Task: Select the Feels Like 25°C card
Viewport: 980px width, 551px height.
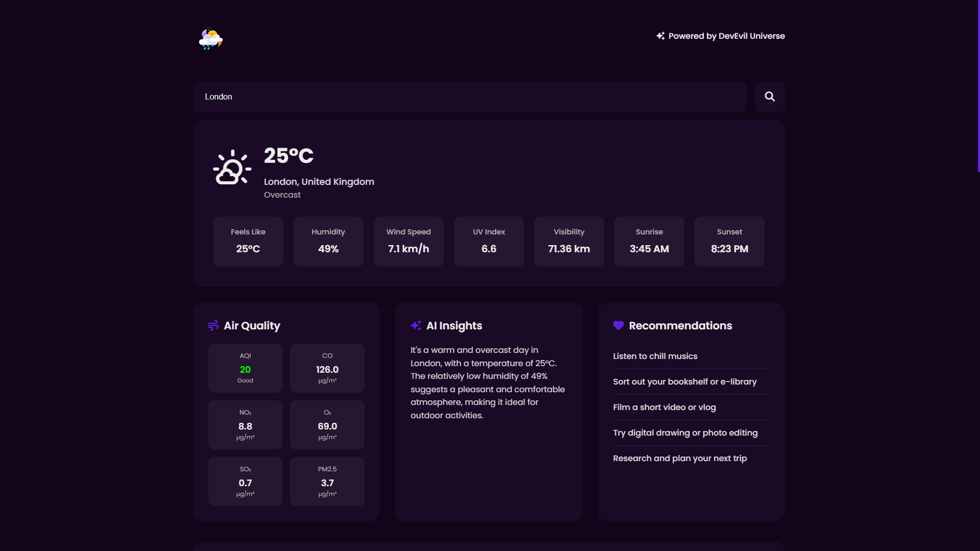Action: coord(248,242)
